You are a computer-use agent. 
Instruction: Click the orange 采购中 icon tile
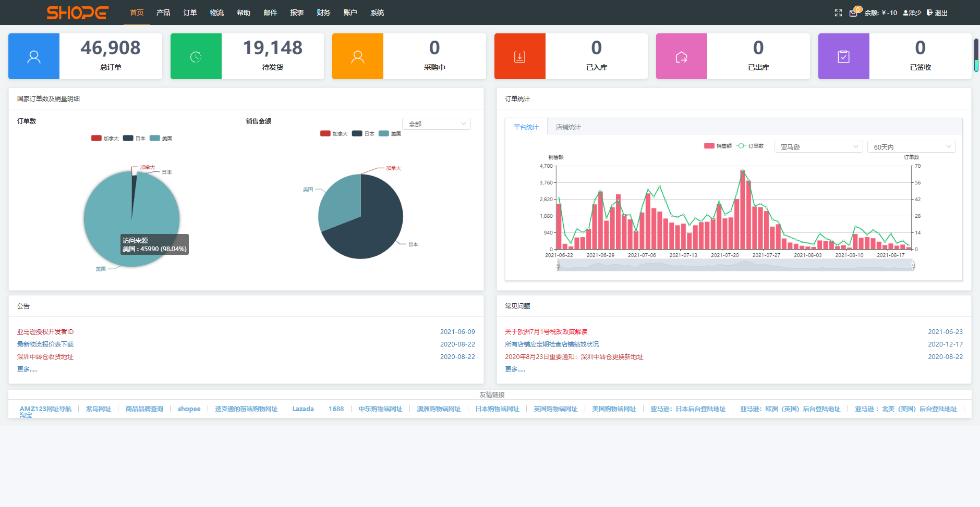click(x=358, y=56)
